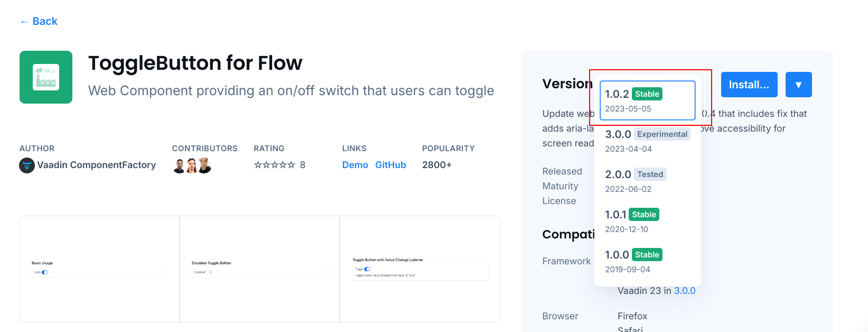Image resolution: width=868 pixels, height=332 pixels.
Task: Open the Disabled Toggle Button screenshot
Action: (259, 269)
